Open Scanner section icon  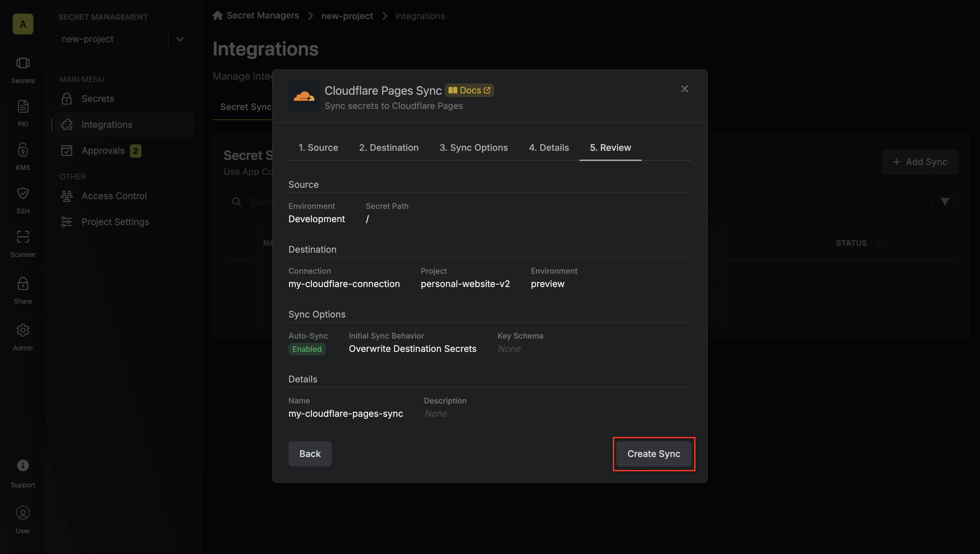(x=23, y=244)
